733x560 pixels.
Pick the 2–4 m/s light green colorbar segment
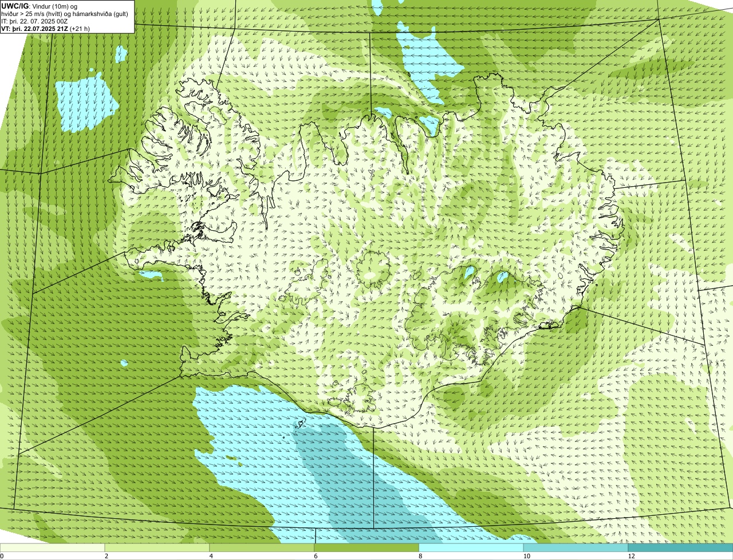[157, 548]
